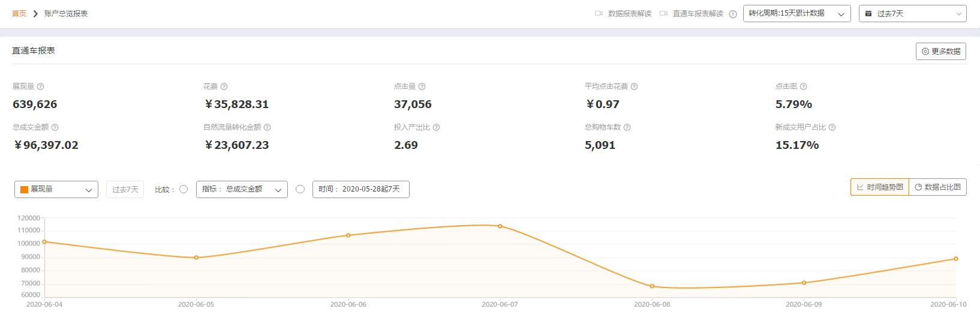Click the info icon beside 转化周期 dropdown

(733, 14)
